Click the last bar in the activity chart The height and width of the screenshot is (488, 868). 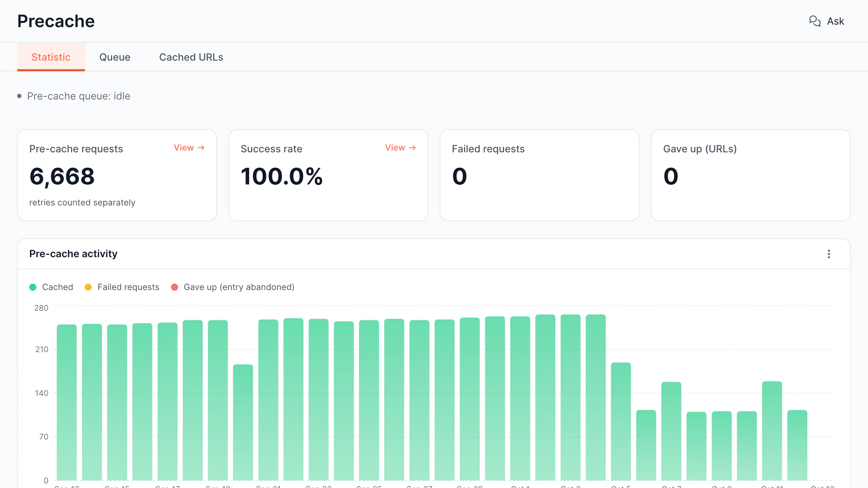tap(797, 445)
